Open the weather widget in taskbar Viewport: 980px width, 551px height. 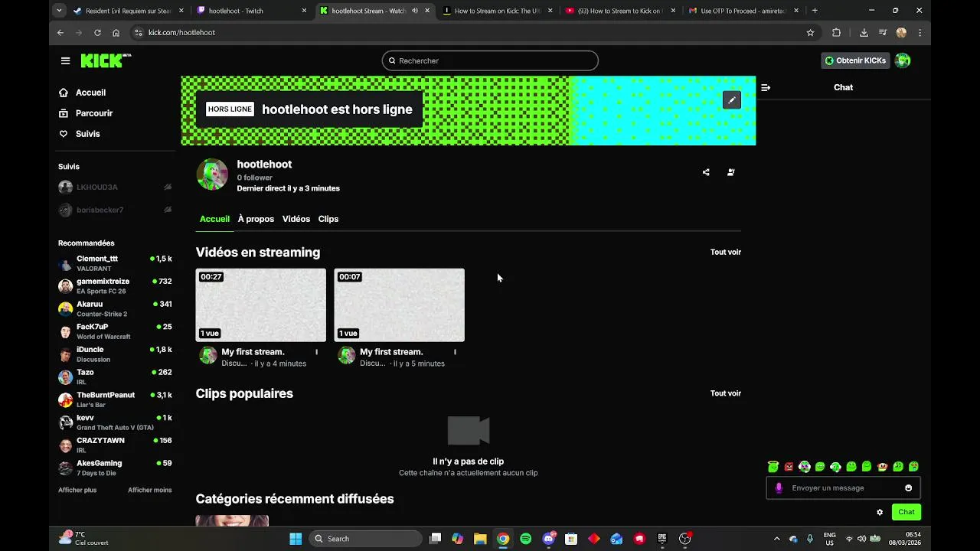coord(84,539)
